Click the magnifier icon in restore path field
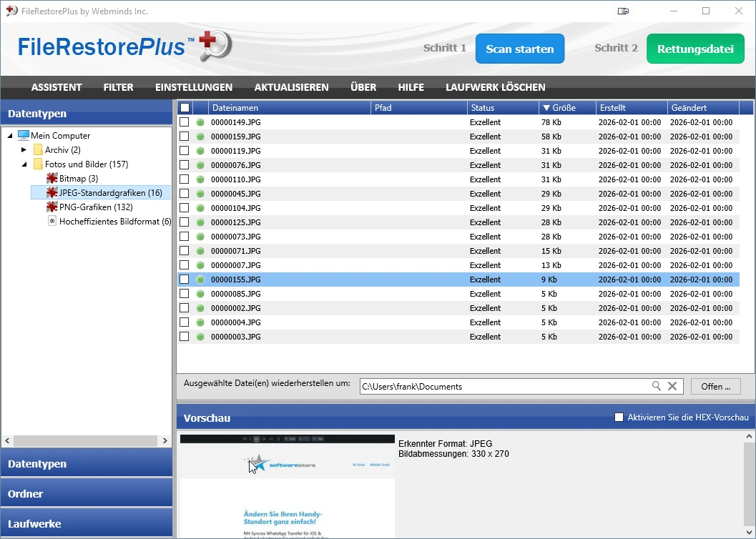The width and height of the screenshot is (756, 539). 656,386
